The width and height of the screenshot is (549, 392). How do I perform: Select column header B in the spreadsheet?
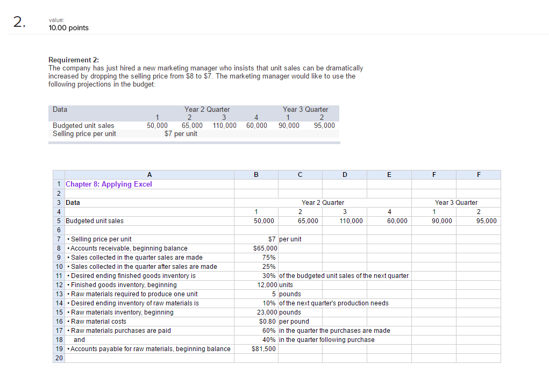[x=255, y=174]
